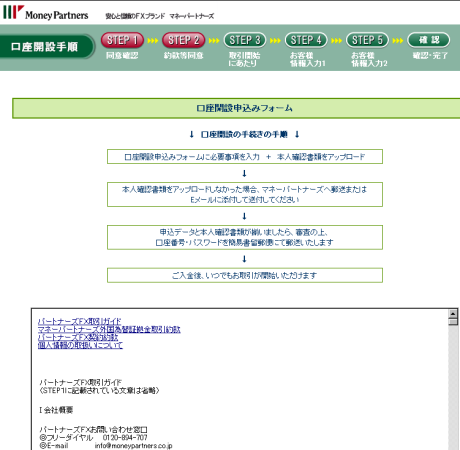Click the info@moneypartners.co.jp email text

click(133, 446)
